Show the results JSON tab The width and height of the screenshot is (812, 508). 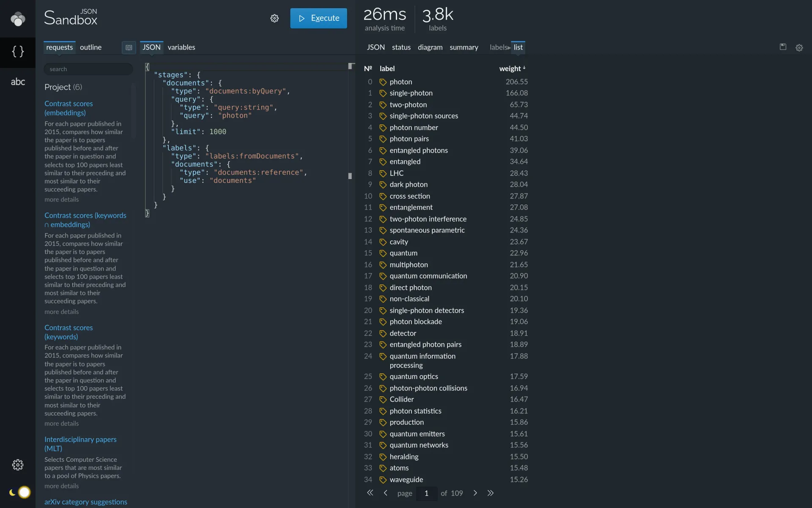click(376, 47)
